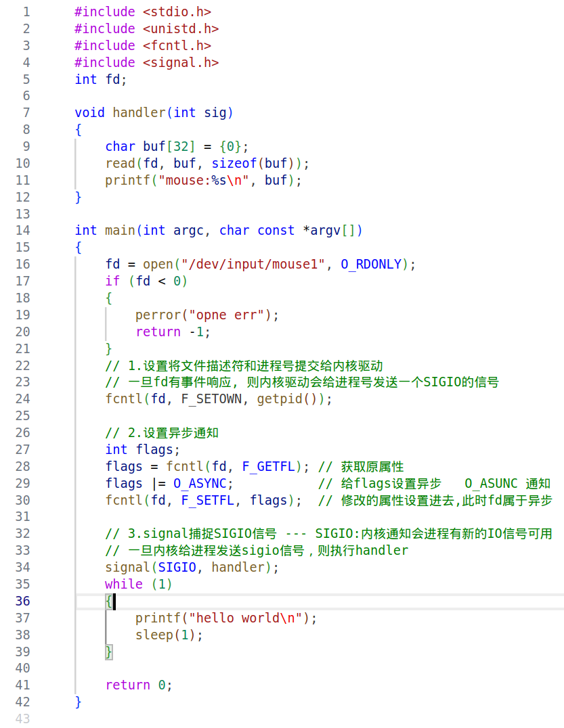Click the '// 获取原属性' comment
The image size is (564, 728).
[361, 467]
